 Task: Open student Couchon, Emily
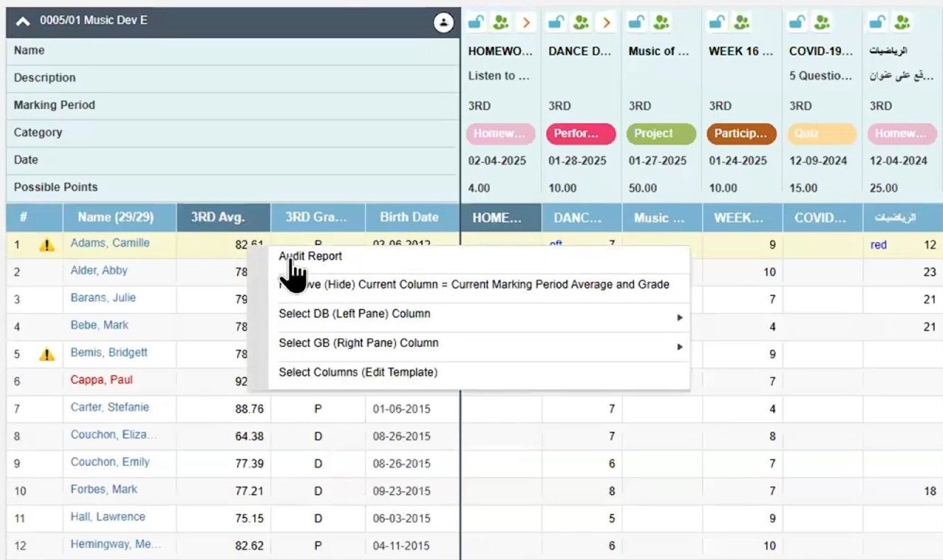(x=110, y=462)
